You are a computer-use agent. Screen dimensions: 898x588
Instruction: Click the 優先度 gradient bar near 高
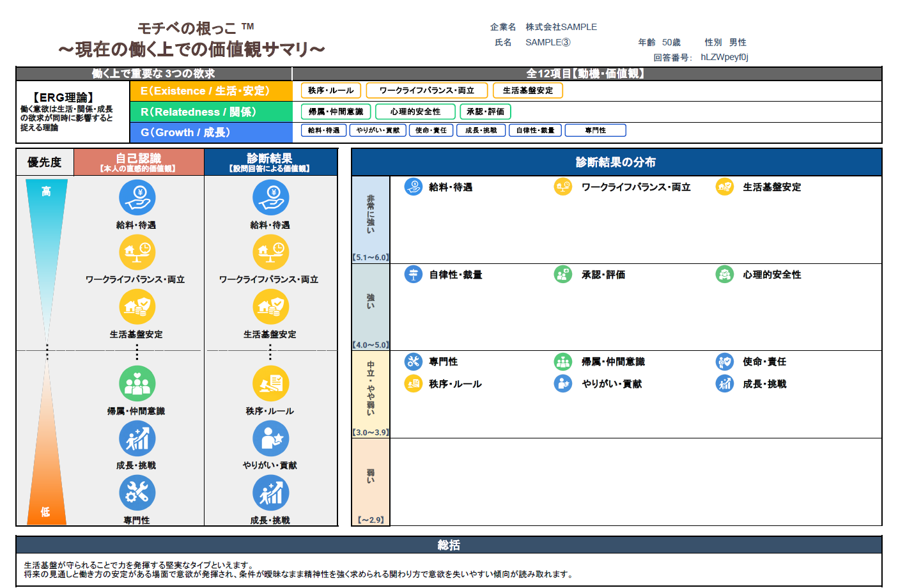coord(43,192)
